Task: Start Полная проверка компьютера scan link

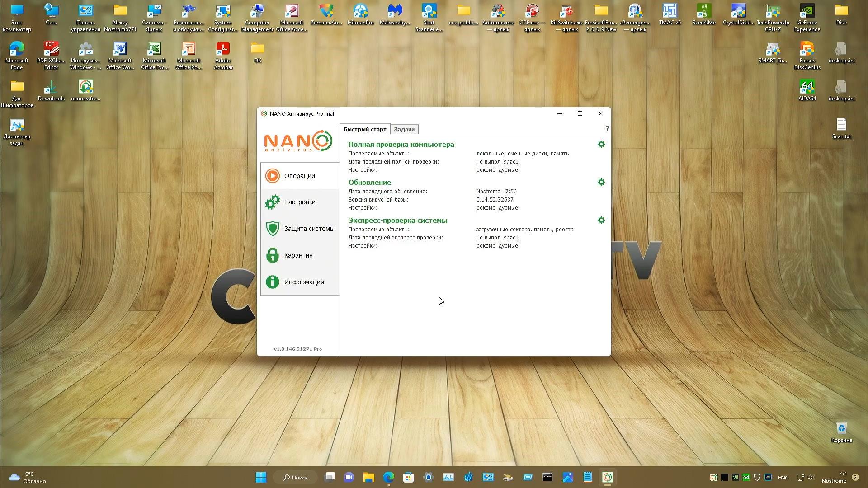Action: tap(401, 145)
